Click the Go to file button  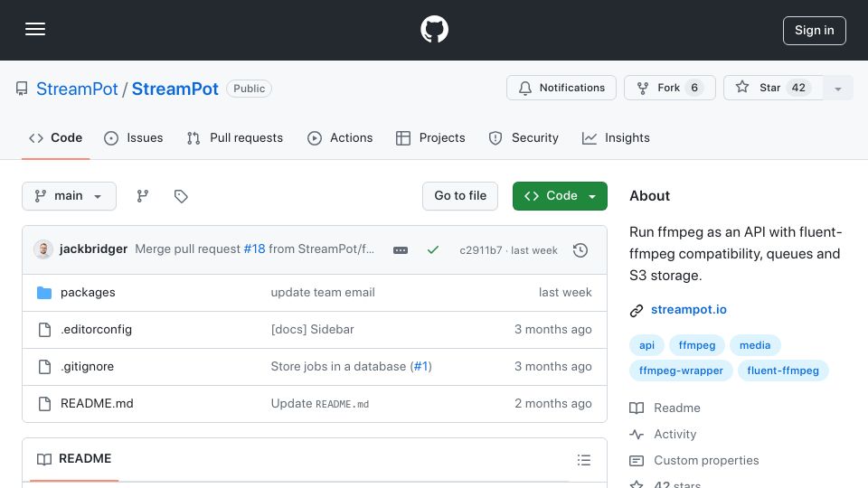460,196
